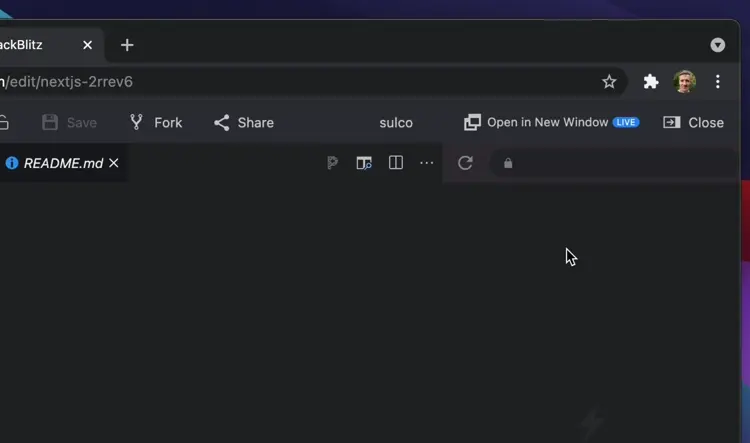Open the Chrome tab search dropdown arrow
750x443 pixels.
tap(717, 45)
